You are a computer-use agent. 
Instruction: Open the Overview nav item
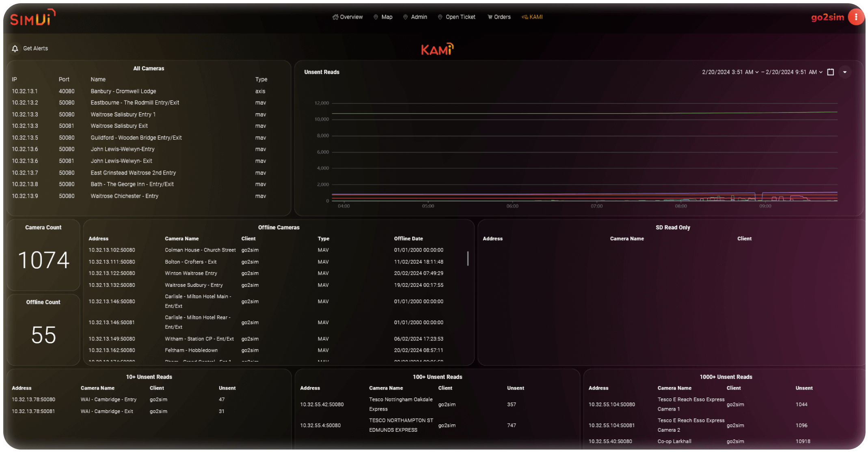[x=348, y=17]
